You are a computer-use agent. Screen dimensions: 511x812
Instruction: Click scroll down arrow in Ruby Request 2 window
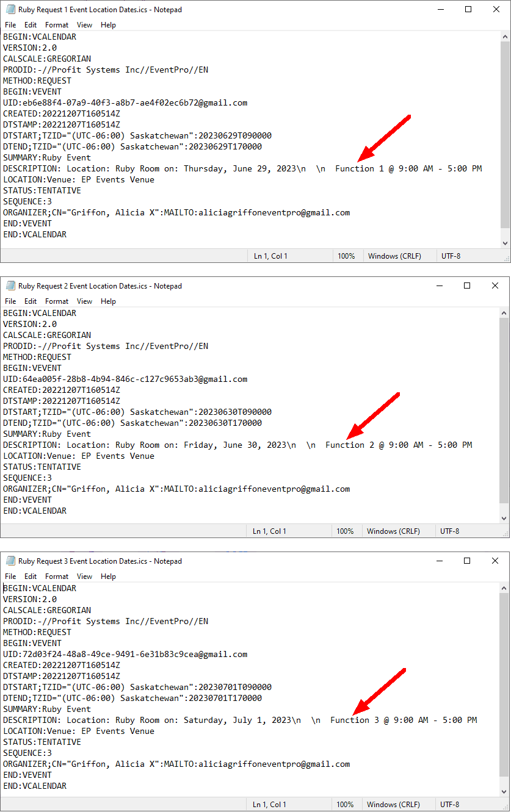(504, 519)
